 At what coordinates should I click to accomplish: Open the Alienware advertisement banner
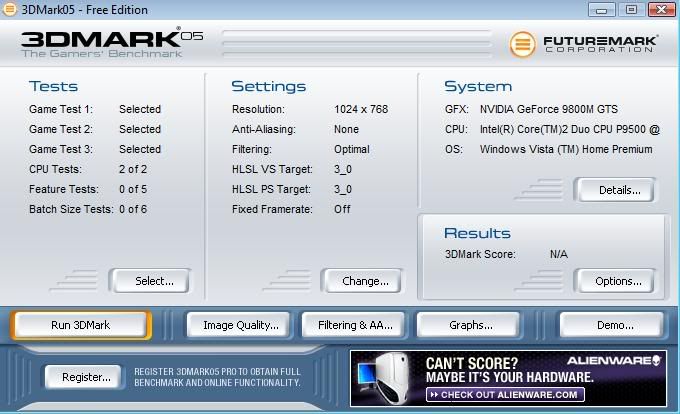[x=508, y=378]
